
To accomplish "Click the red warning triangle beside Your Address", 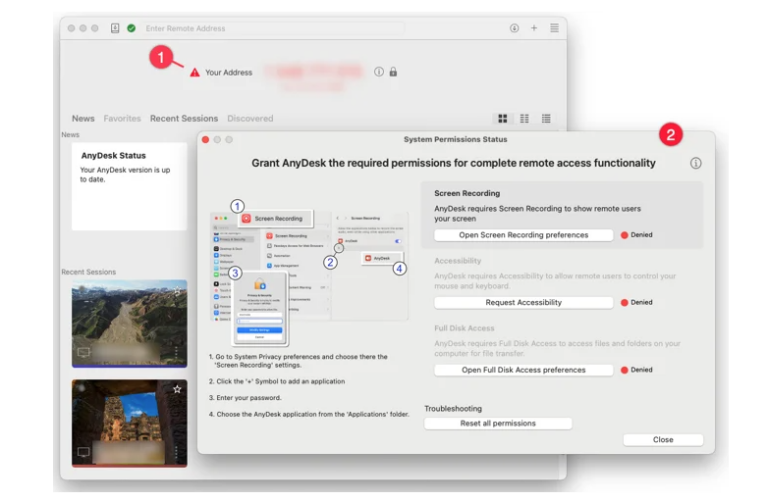I will tap(195, 72).
